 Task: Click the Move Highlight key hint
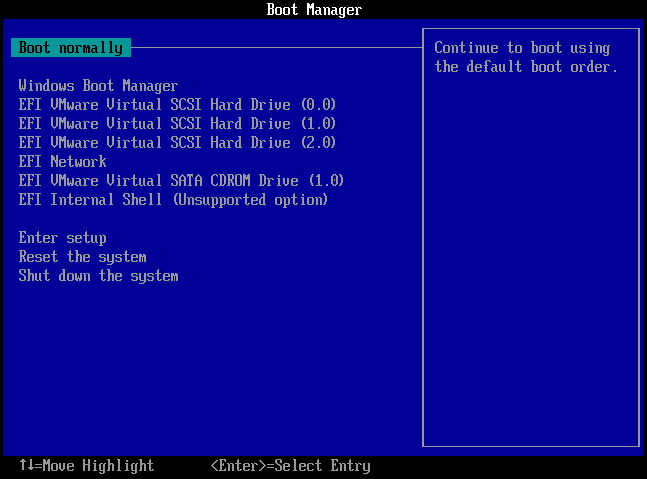pyautogui.click(x=87, y=466)
